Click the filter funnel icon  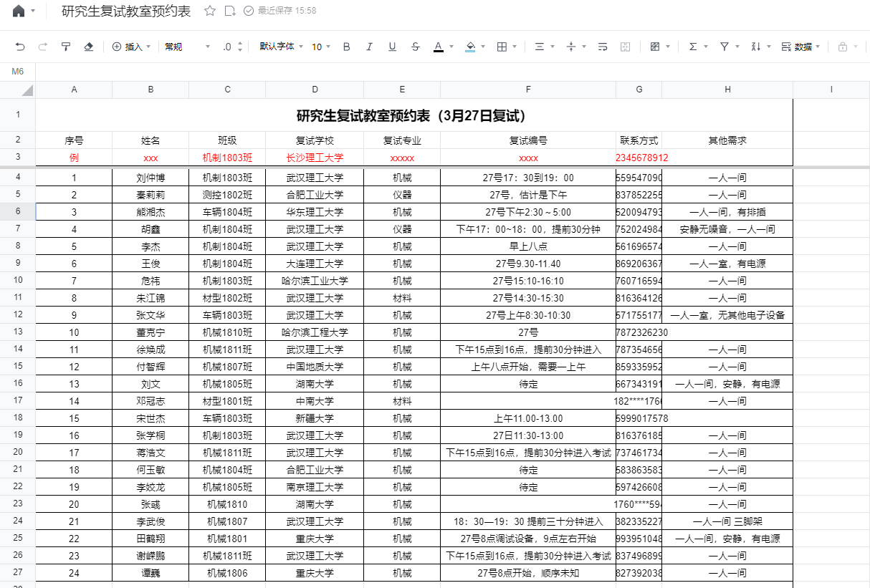725,47
